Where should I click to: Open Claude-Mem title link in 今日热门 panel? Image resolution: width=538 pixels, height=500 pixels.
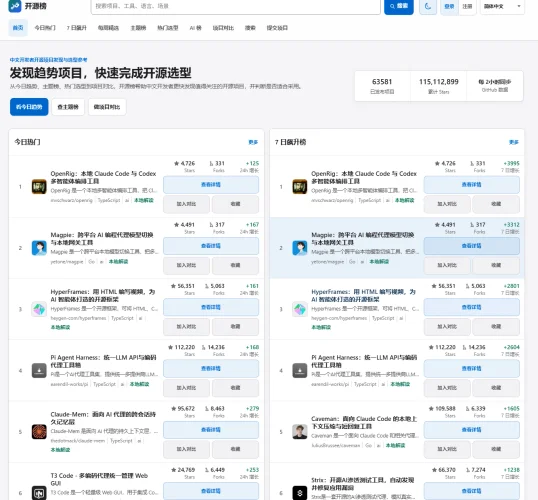tap(103, 418)
